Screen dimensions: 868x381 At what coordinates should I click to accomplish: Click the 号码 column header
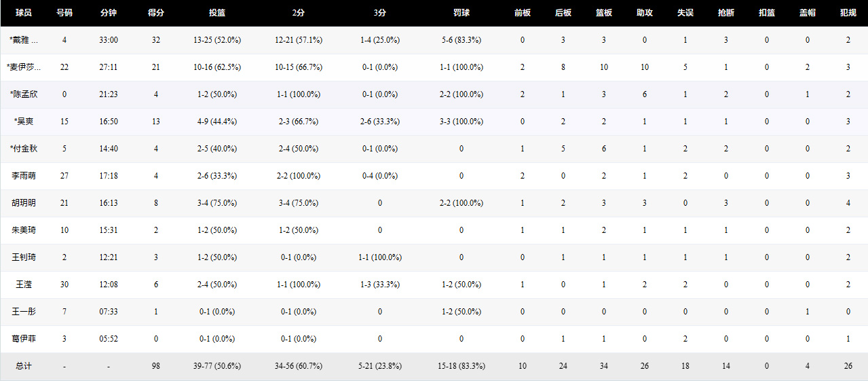pyautogui.click(x=64, y=13)
